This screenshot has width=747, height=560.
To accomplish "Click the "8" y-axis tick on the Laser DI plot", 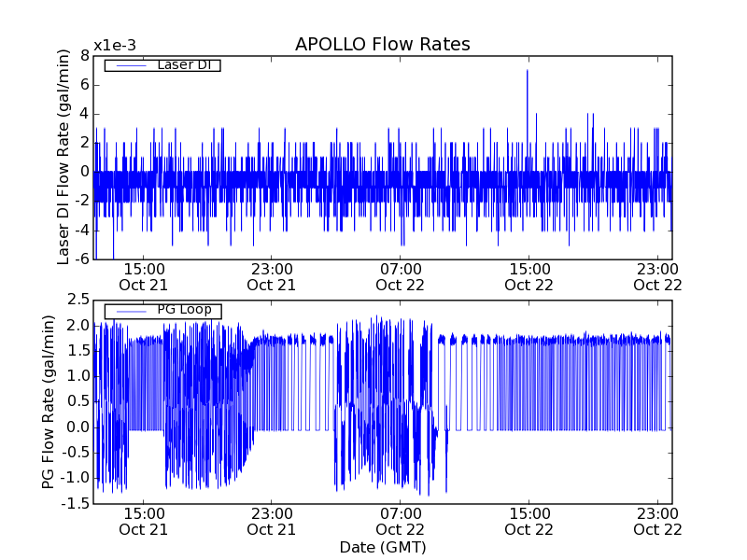I will point(84,55).
